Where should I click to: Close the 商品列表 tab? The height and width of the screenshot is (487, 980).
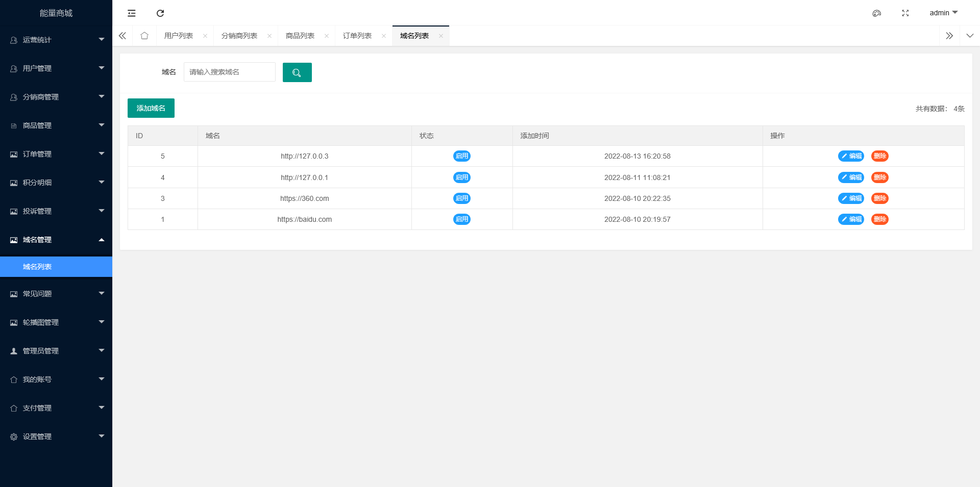click(x=327, y=36)
